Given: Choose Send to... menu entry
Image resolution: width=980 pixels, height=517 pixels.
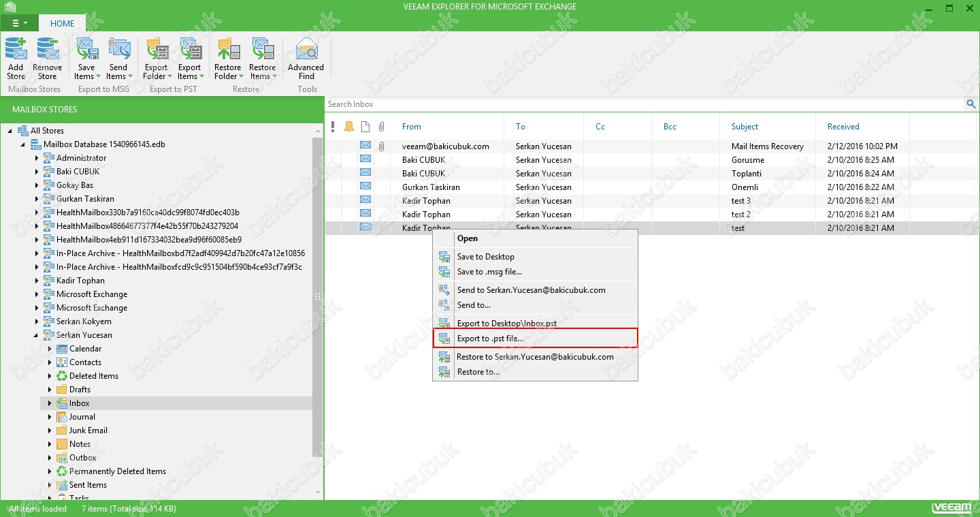Looking at the screenshot, I should (x=535, y=305).
